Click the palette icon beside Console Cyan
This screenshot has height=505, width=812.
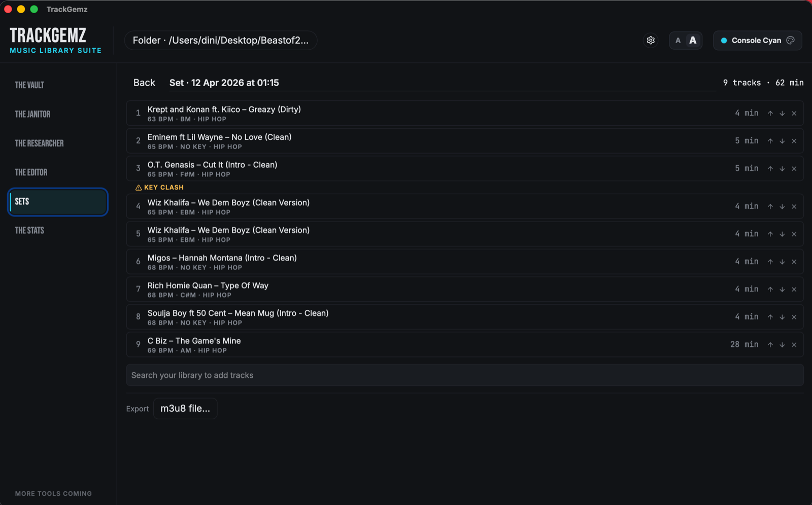tap(791, 41)
